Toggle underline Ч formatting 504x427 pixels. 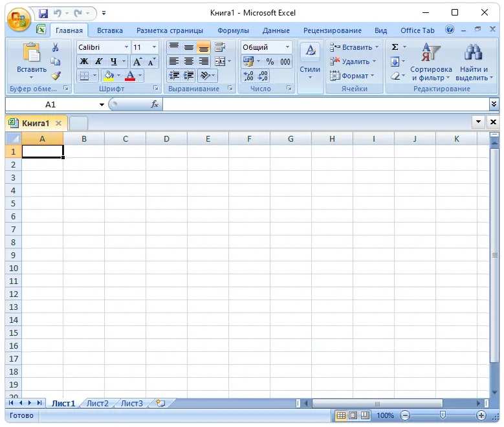click(114, 61)
